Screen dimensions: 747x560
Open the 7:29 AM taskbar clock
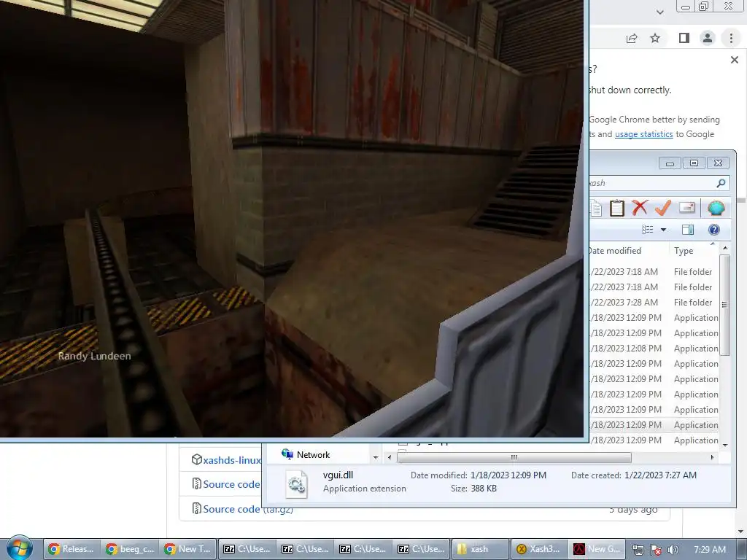pyautogui.click(x=709, y=550)
